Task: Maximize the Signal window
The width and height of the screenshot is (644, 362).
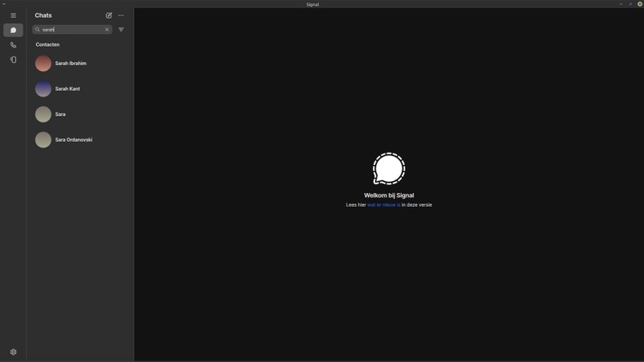Action: coord(630,4)
